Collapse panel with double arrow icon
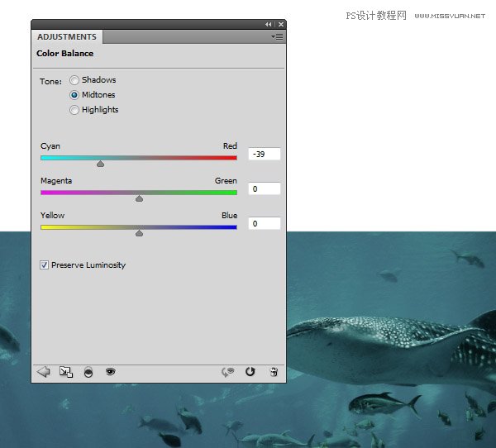This screenshot has height=448, width=496. 268,25
